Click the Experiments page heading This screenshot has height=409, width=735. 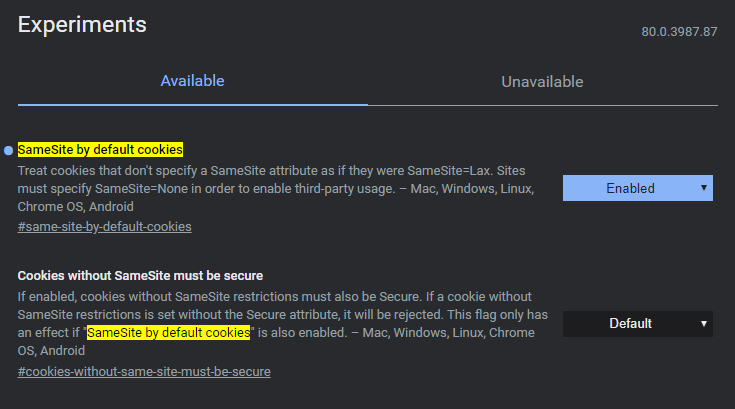[x=82, y=25]
